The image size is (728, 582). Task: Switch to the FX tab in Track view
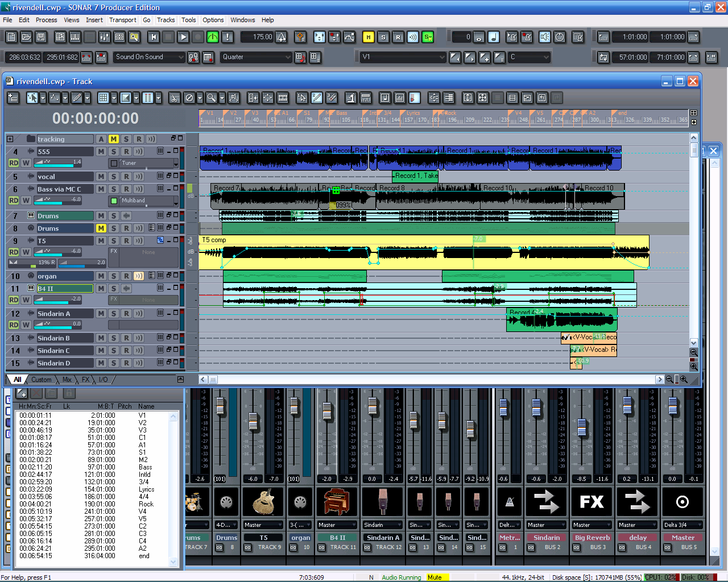[x=86, y=380]
